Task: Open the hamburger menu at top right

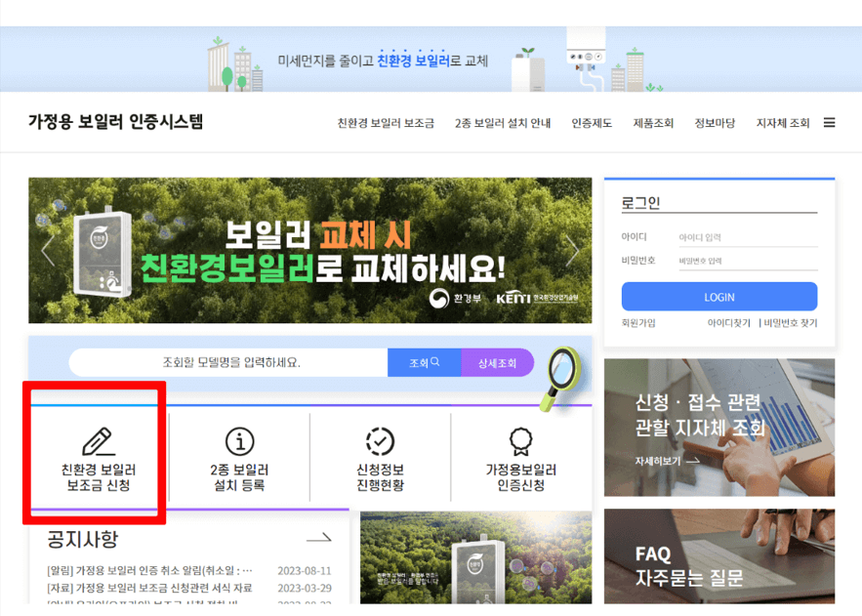Action: 829,122
